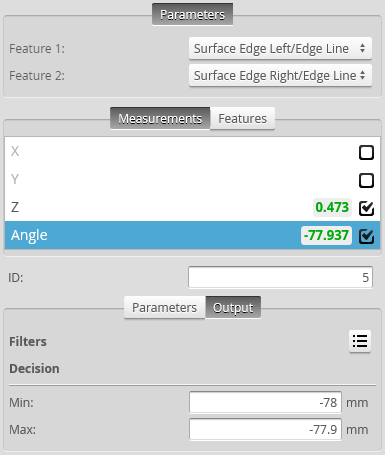This screenshot has height=455, width=385.
Task: Click the ID input field
Action: (280, 277)
